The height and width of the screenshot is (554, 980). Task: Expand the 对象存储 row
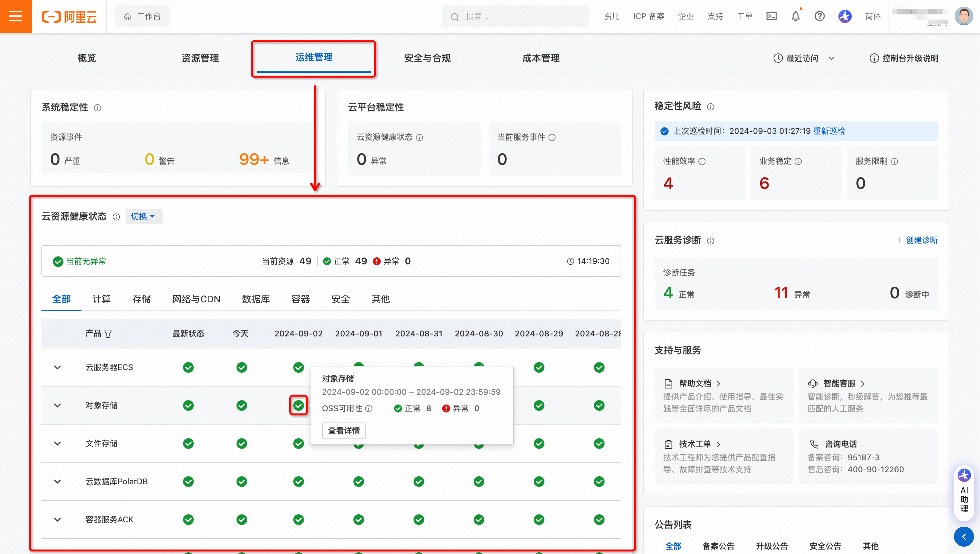(57, 405)
